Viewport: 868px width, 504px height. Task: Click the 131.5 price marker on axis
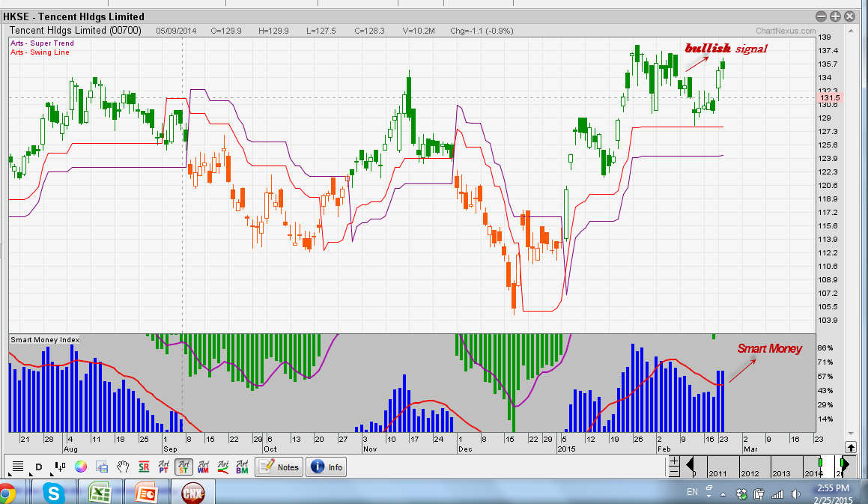[x=830, y=98]
